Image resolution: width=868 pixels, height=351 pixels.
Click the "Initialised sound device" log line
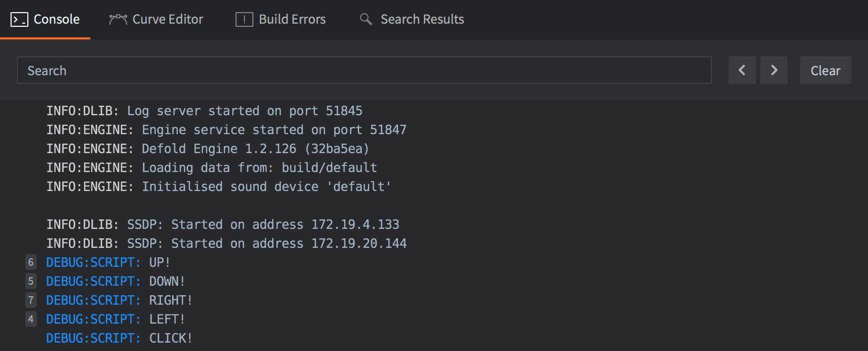[219, 186]
